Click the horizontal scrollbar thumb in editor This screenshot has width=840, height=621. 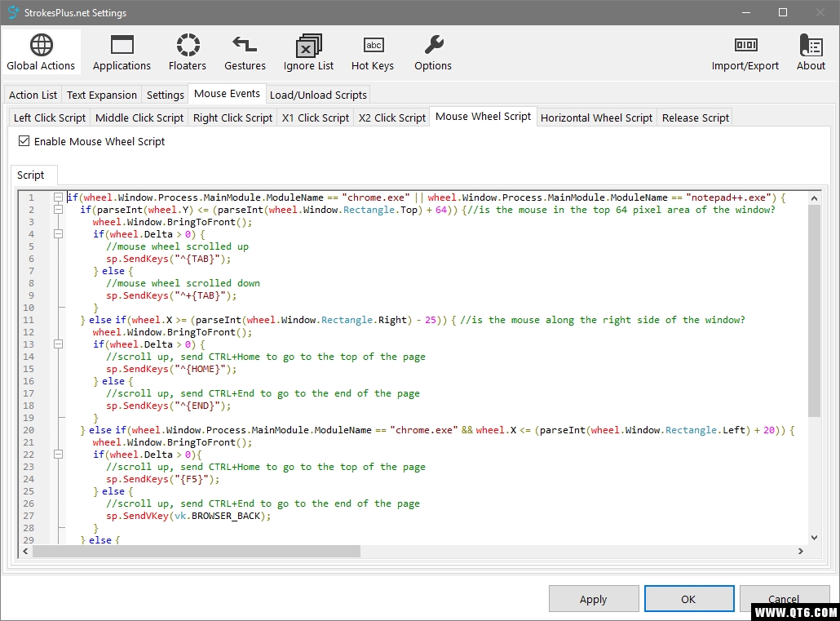pos(197,552)
